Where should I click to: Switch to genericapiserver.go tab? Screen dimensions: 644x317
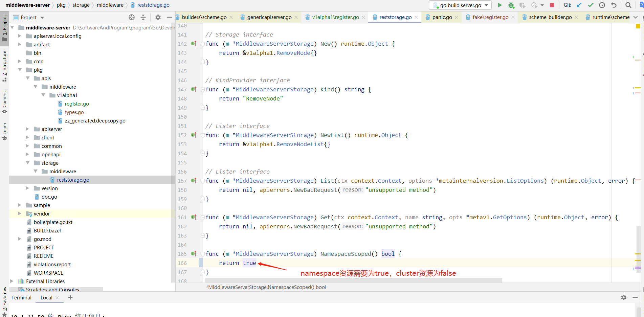click(x=269, y=17)
